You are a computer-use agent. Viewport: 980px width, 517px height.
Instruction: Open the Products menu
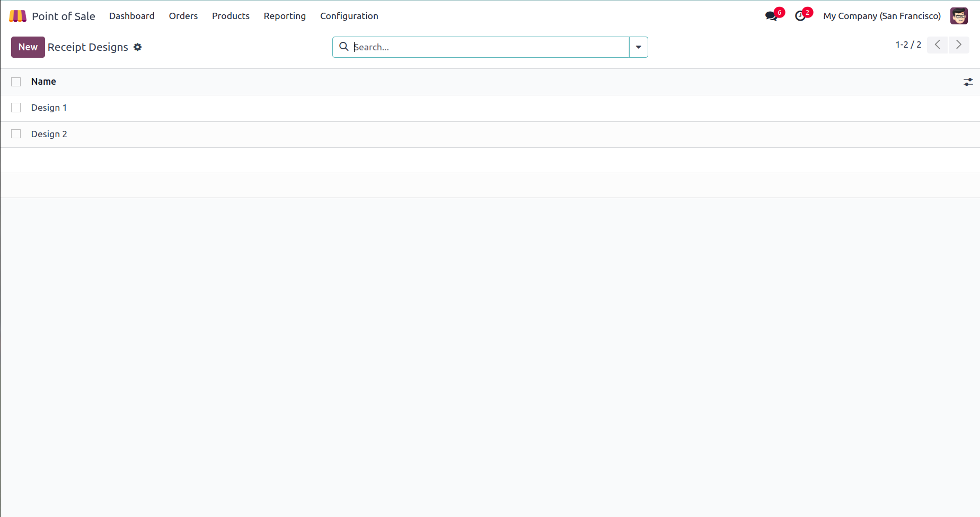(x=231, y=16)
